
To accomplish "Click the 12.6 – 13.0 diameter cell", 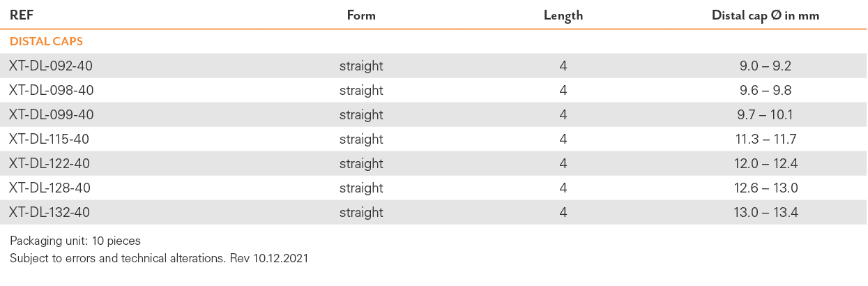I will [766, 188].
